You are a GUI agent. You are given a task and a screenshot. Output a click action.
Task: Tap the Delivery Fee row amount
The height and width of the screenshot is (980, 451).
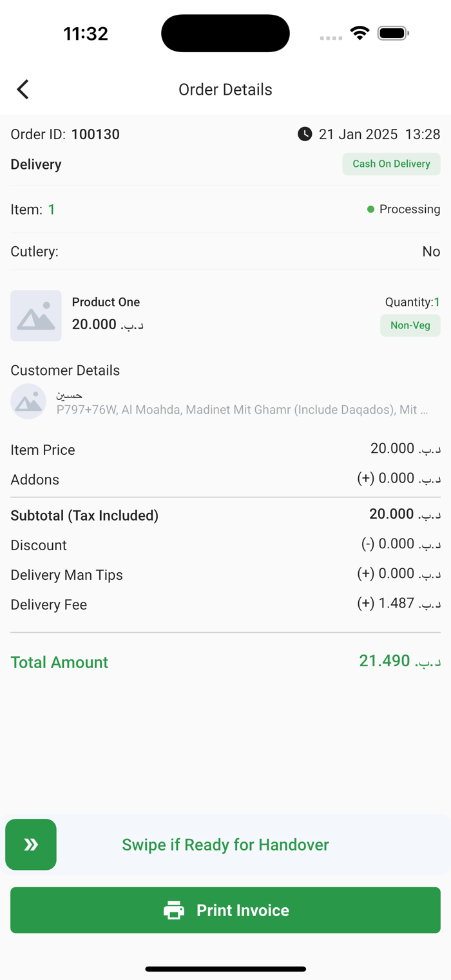pyautogui.click(x=399, y=603)
